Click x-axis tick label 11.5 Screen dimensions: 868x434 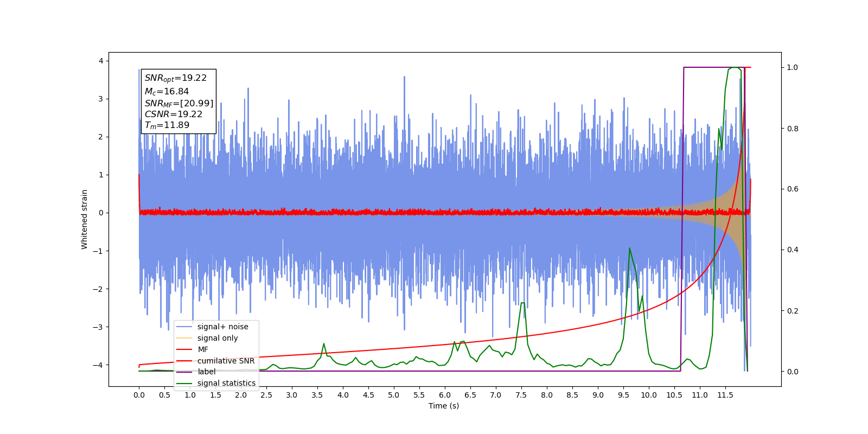(x=725, y=395)
